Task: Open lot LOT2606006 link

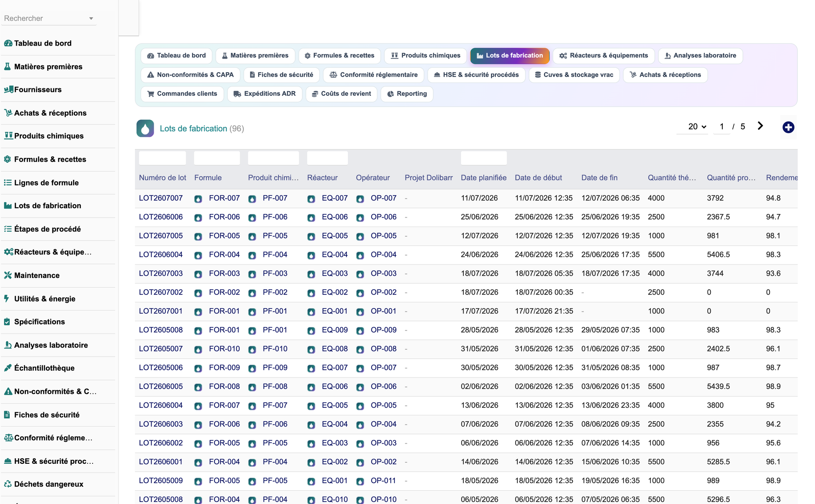Action: (x=161, y=217)
